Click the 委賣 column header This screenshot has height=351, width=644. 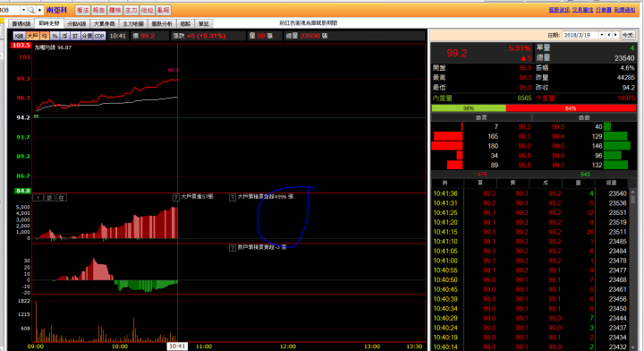coord(584,117)
